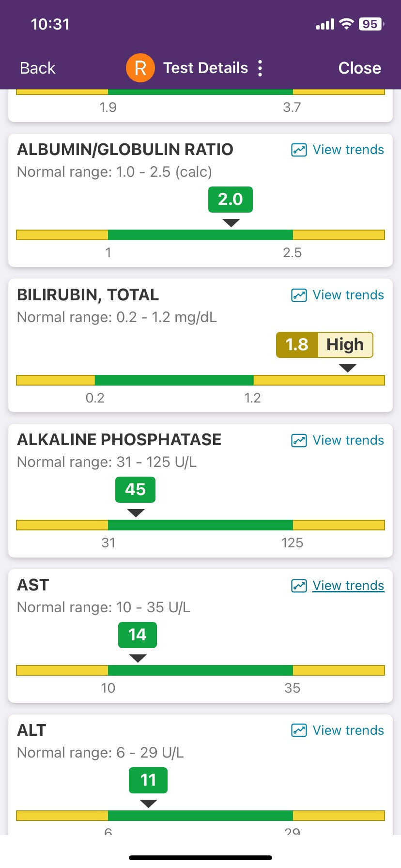
Task: Tap the green 45 Alkaline Phosphatase value
Action: [x=135, y=490]
